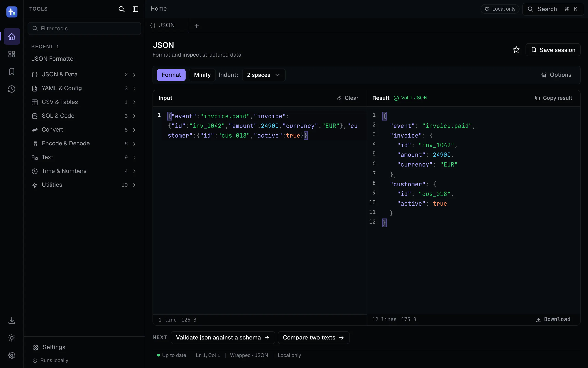
Task: Click the search icon in Tools header
Action: pyautogui.click(x=122, y=9)
